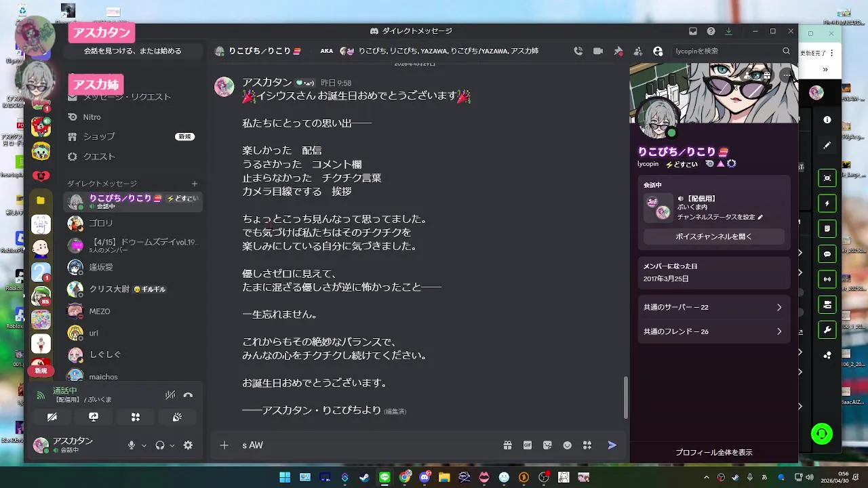
Task: Click アスカタン avatar in the message
Action: click(x=224, y=87)
